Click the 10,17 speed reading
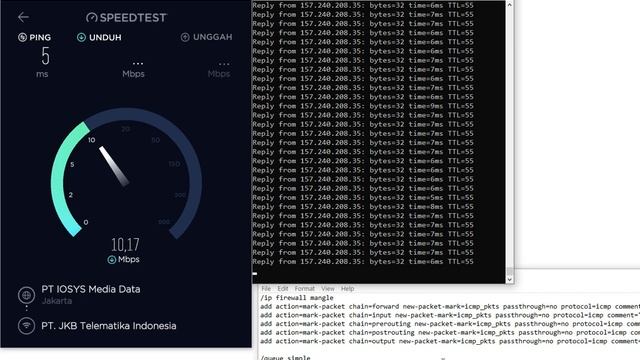This screenshot has width=640, height=360. pyautogui.click(x=125, y=244)
